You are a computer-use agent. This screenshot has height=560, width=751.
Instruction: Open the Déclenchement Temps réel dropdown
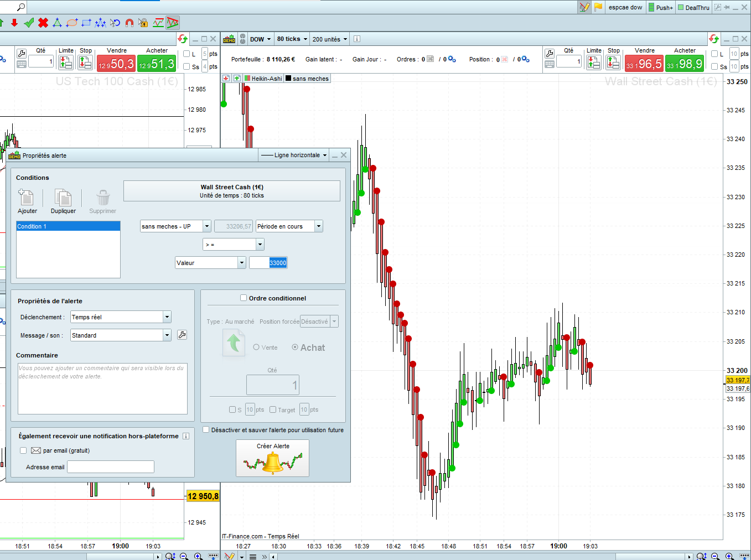pyautogui.click(x=121, y=317)
